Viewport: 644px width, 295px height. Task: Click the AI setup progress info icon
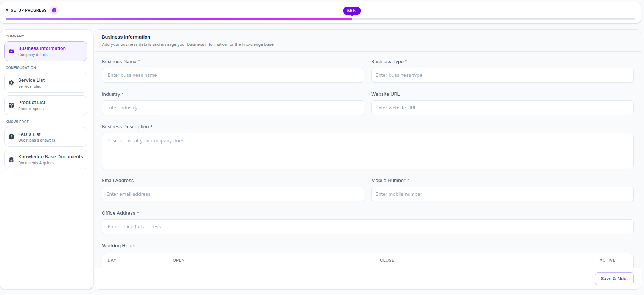click(54, 10)
